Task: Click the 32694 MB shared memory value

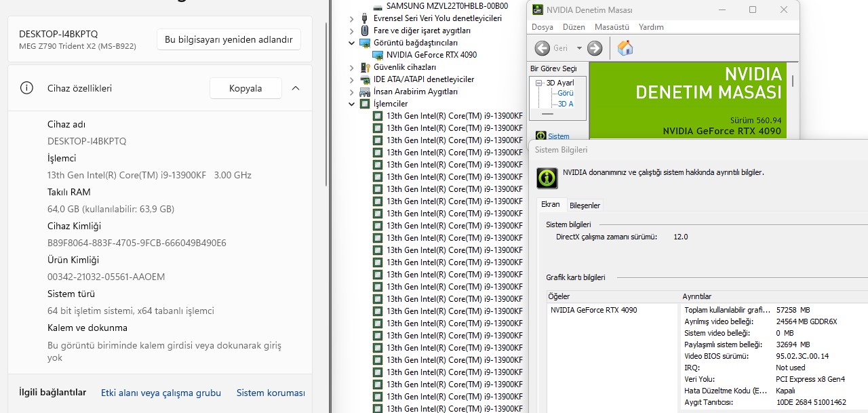Action: [793, 345]
